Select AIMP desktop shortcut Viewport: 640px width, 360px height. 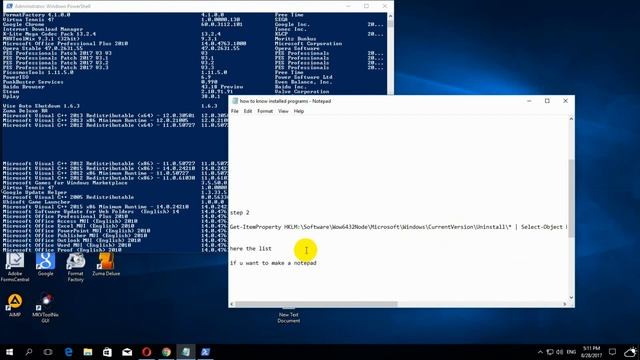point(15,305)
